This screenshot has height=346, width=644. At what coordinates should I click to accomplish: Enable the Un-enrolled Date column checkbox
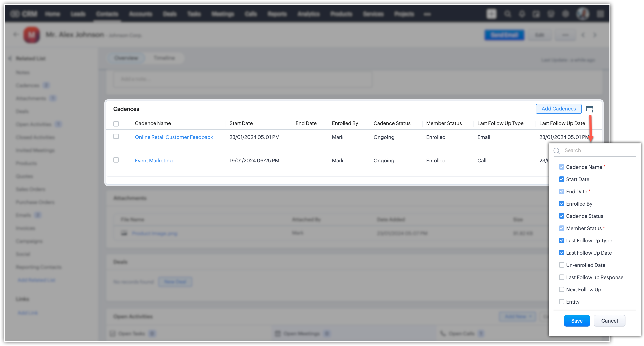click(561, 265)
